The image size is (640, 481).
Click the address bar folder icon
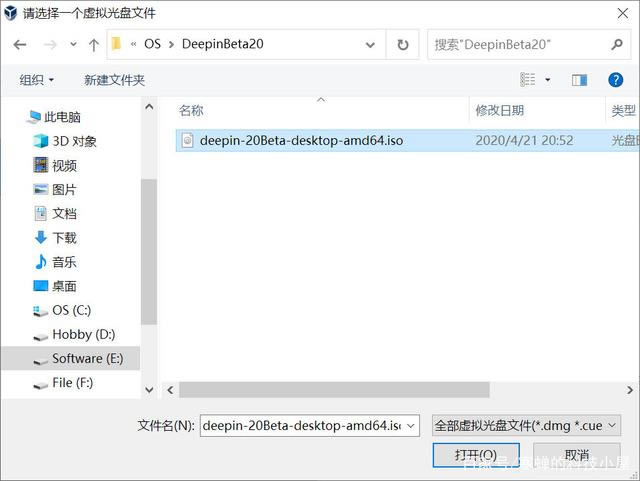(x=116, y=44)
